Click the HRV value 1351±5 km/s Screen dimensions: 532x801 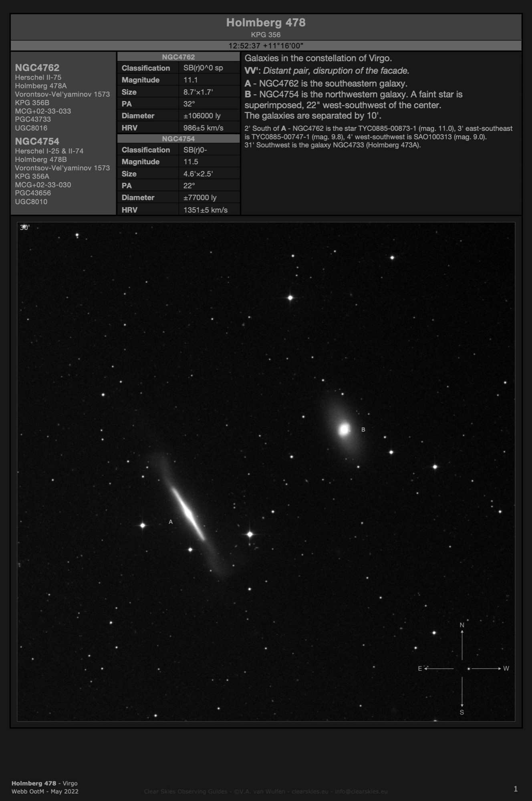(206, 209)
